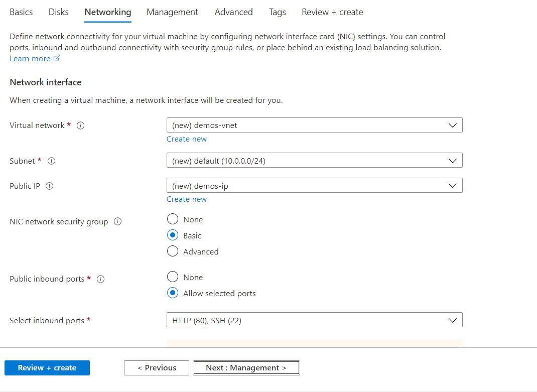Image resolution: width=537 pixels, height=392 pixels.
Task: Open the Virtual network dropdown
Action: (314, 125)
